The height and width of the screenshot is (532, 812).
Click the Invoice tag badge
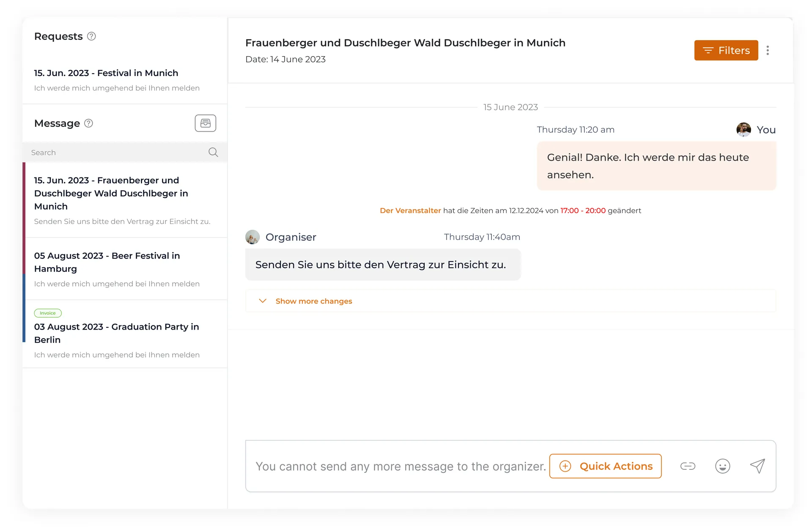click(x=48, y=313)
